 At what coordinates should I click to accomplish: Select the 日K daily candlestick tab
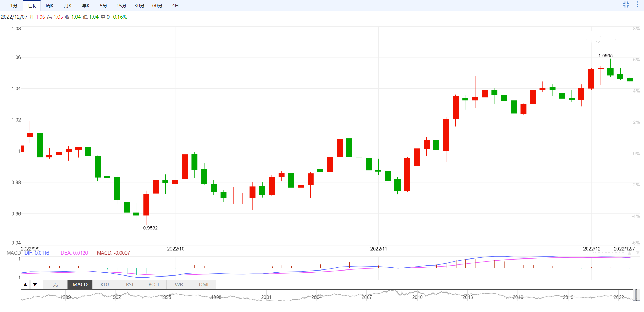click(x=32, y=6)
